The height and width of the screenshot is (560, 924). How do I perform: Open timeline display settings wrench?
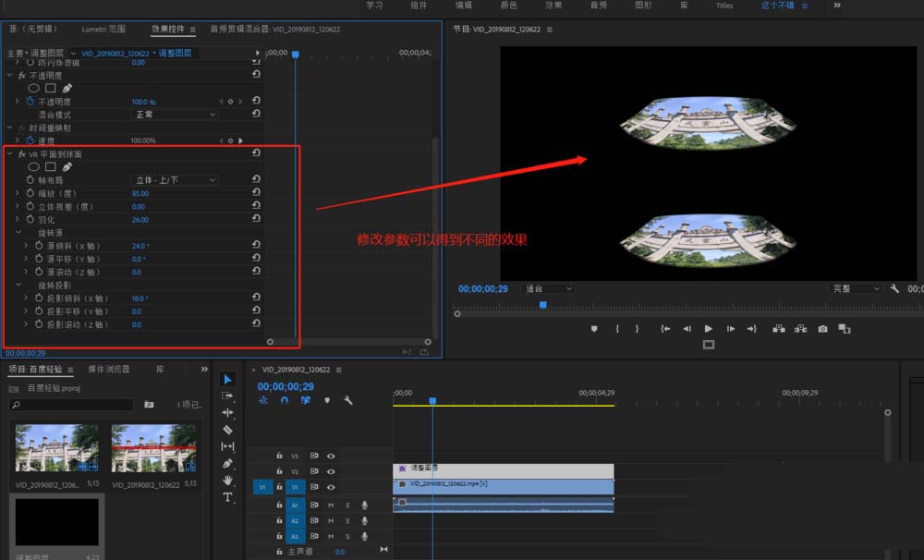click(x=348, y=400)
